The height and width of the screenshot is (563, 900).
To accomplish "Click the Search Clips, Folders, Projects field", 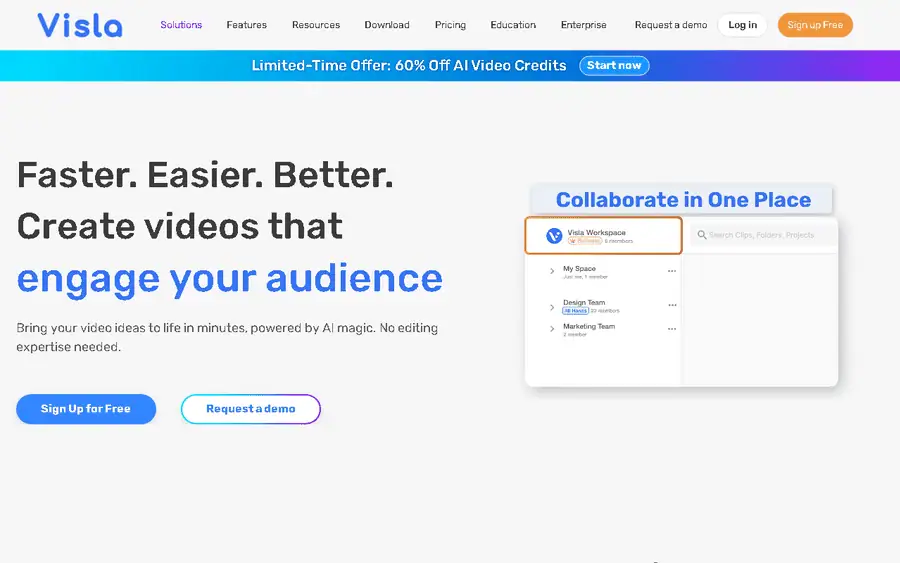I will click(763, 235).
